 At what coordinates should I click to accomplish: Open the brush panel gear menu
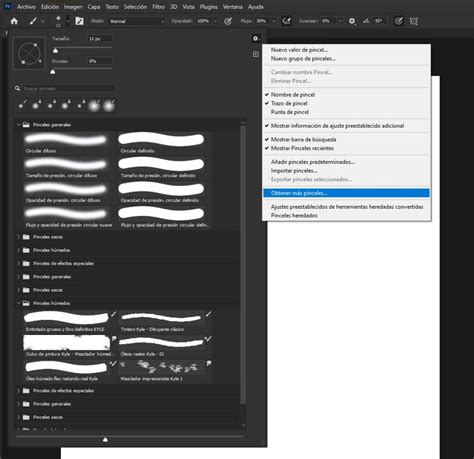(256, 39)
